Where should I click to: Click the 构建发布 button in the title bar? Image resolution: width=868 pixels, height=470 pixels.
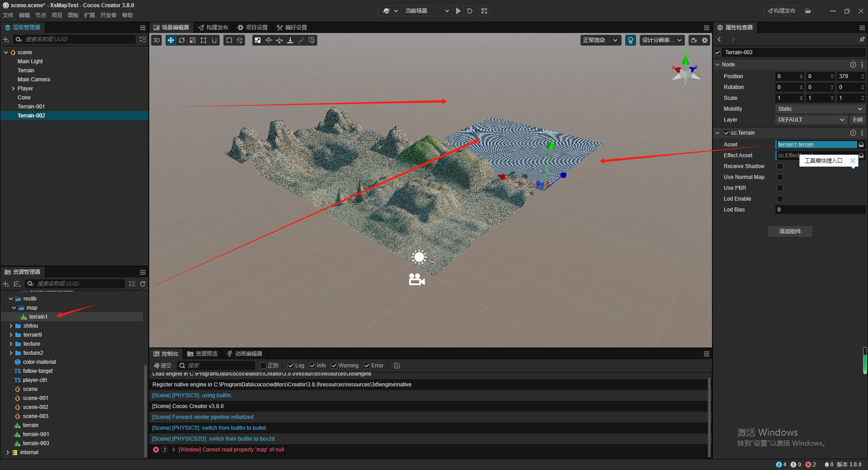(781, 11)
